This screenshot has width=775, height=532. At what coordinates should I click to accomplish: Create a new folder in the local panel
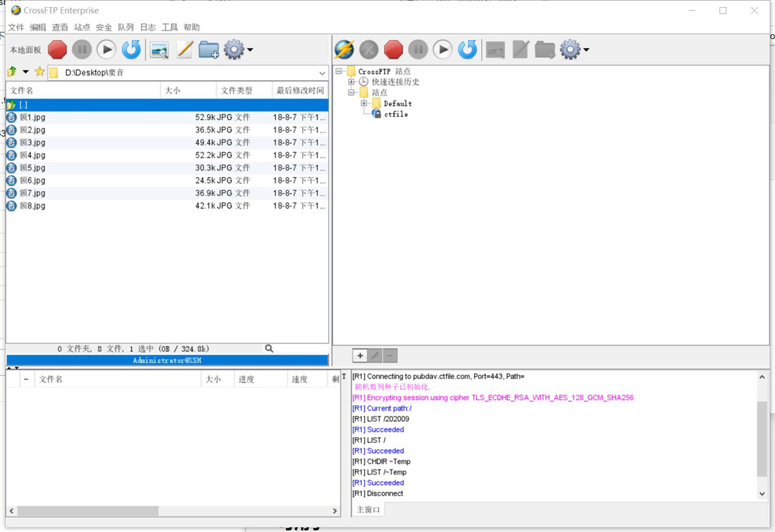[x=209, y=50]
